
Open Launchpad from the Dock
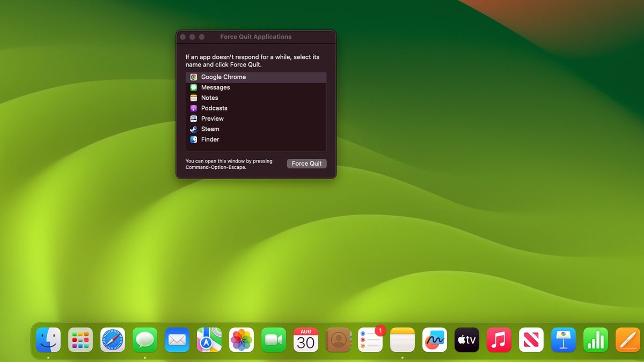[x=80, y=339]
